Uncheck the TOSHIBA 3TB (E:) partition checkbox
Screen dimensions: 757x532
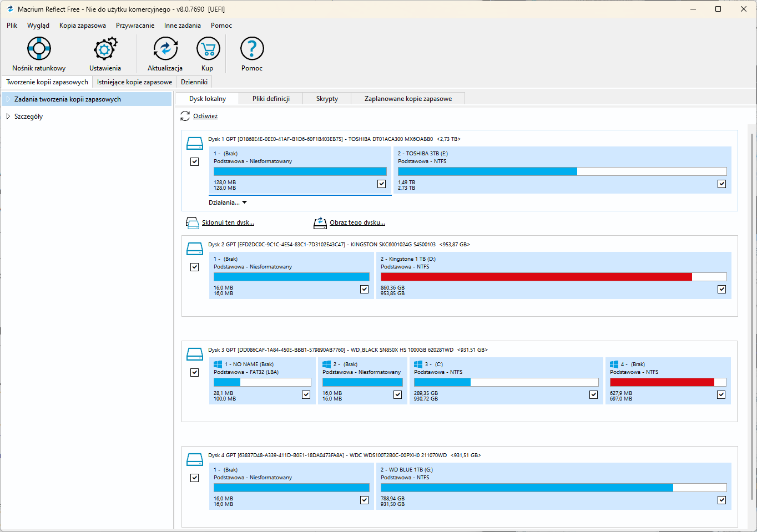pos(721,184)
